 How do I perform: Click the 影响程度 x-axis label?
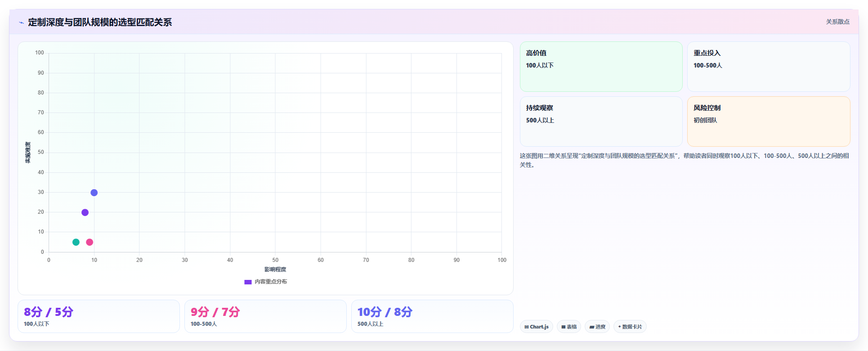point(275,270)
